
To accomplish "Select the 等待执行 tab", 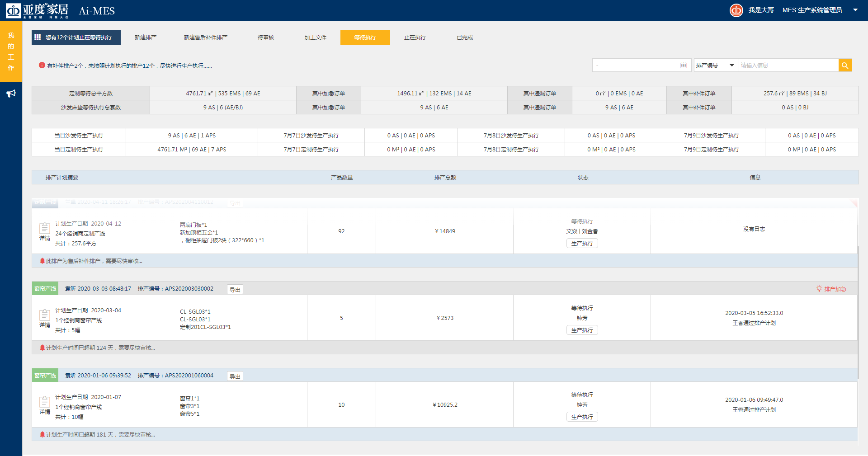I will (x=365, y=38).
